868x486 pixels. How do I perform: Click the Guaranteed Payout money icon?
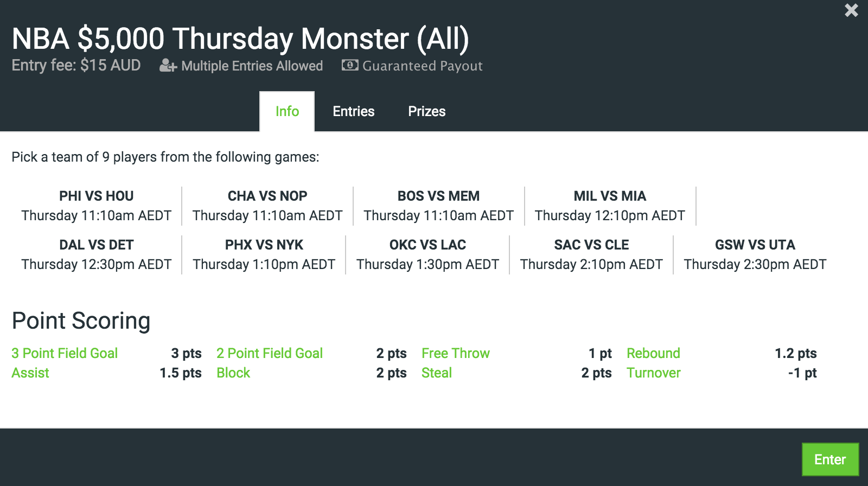[350, 65]
